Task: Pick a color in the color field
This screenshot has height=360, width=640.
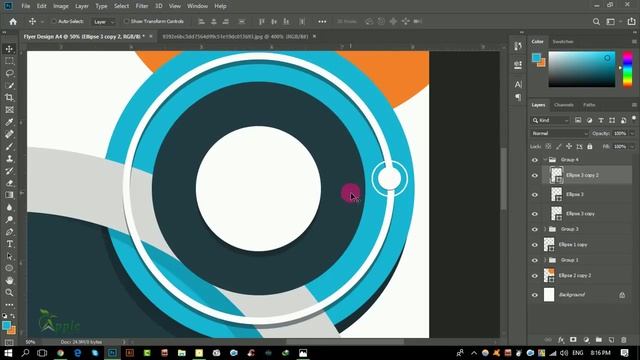Action: 582,69
